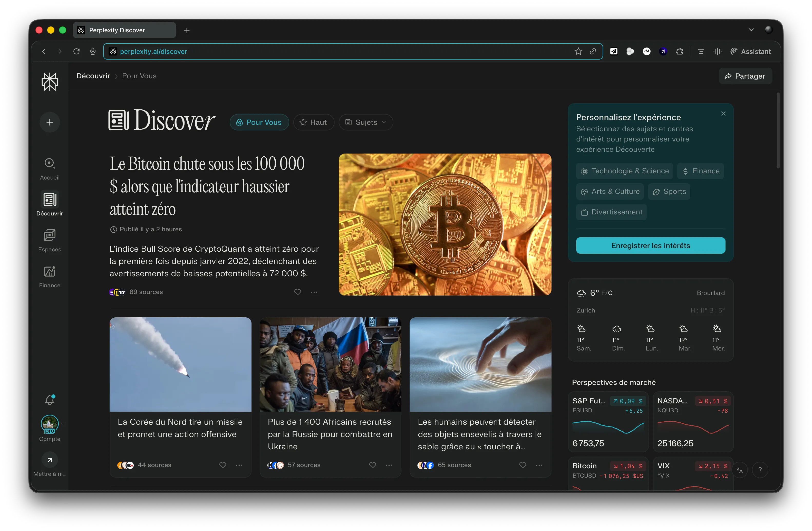
Task: Open Espaces from the sidebar
Action: click(50, 240)
